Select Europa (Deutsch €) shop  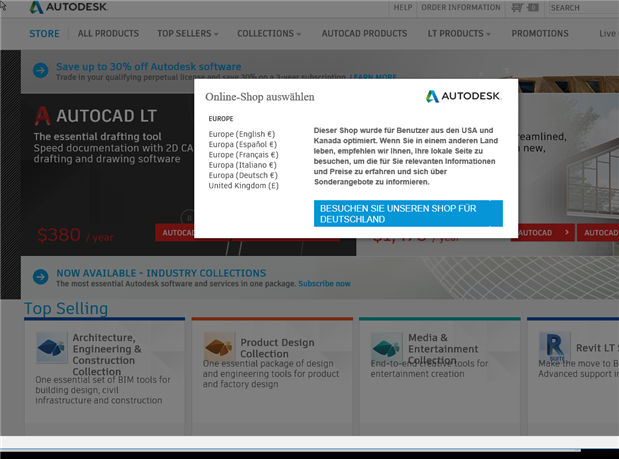point(243,175)
